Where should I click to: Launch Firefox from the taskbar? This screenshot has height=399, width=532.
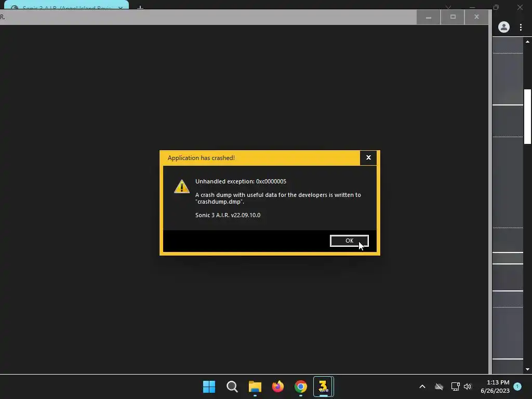pyautogui.click(x=278, y=387)
